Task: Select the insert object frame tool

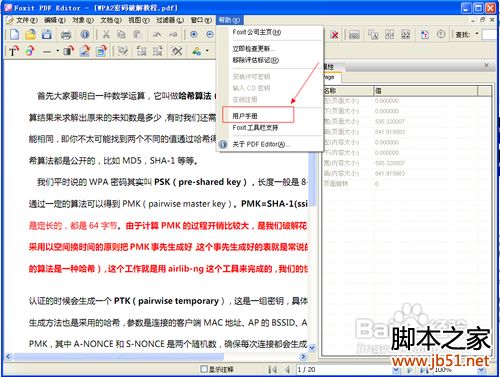Action: (101, 51)
